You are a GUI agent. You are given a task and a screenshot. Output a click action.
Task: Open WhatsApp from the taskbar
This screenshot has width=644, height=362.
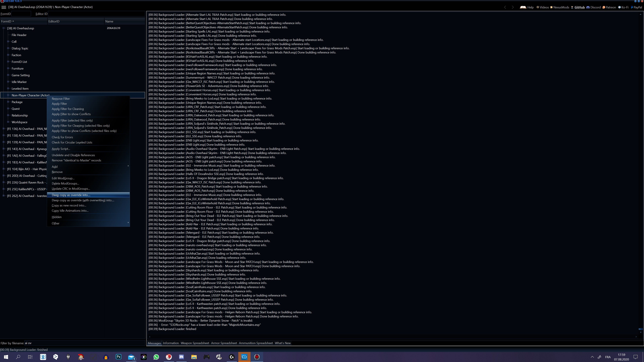[156, 357]
